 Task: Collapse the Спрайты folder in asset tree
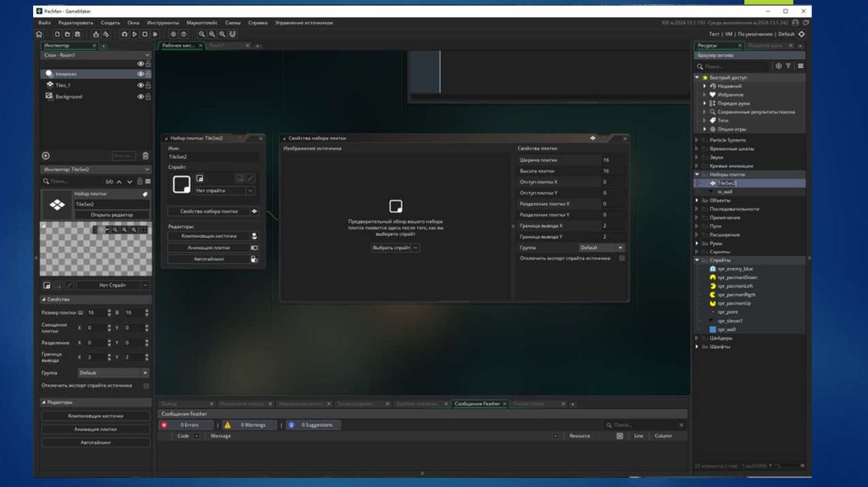697,260
